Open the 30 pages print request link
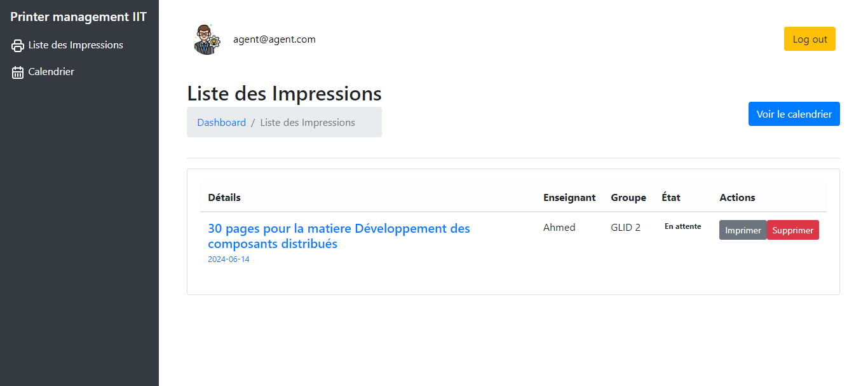Screen dimensions: 868x386 pyautogui.click(x=339, y=236)
